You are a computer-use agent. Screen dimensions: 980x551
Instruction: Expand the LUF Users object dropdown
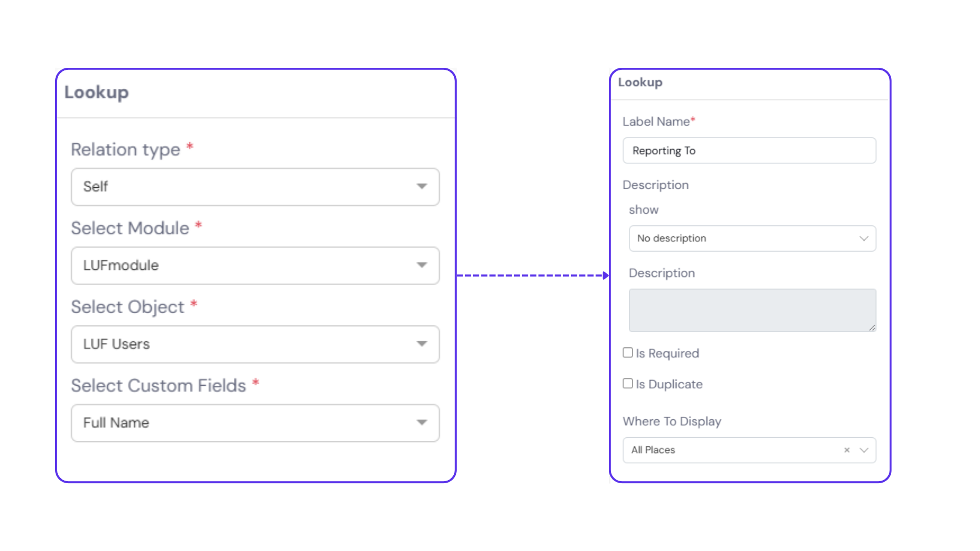[x=245, y=344]
